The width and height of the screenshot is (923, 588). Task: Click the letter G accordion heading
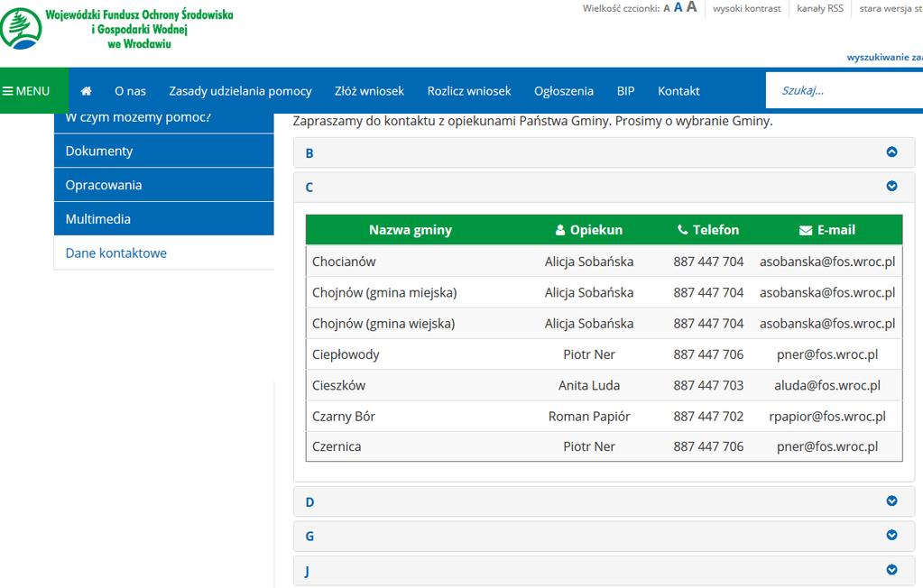click(309, 537)
